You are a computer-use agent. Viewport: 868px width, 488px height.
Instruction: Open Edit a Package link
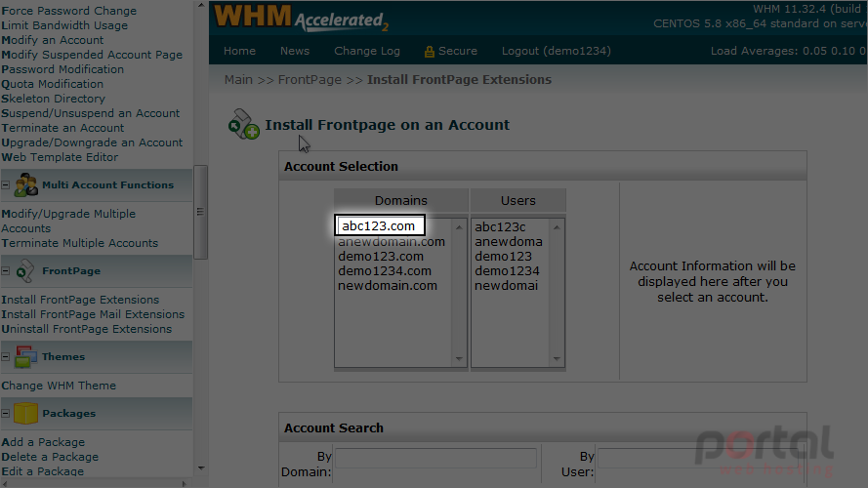point(43,471)
